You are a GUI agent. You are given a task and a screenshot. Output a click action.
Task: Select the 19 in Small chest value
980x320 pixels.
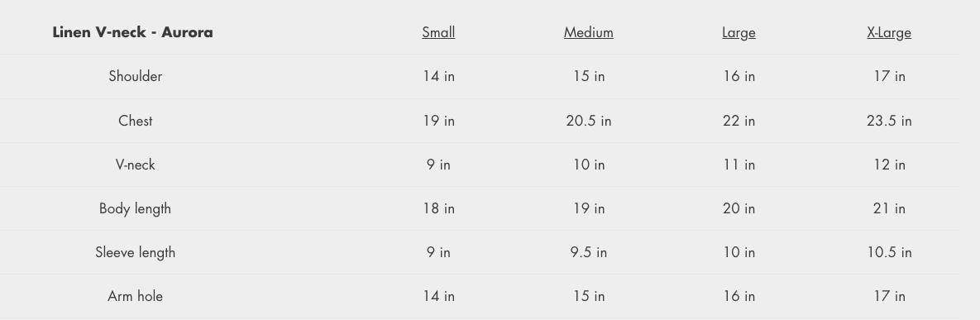438,121
